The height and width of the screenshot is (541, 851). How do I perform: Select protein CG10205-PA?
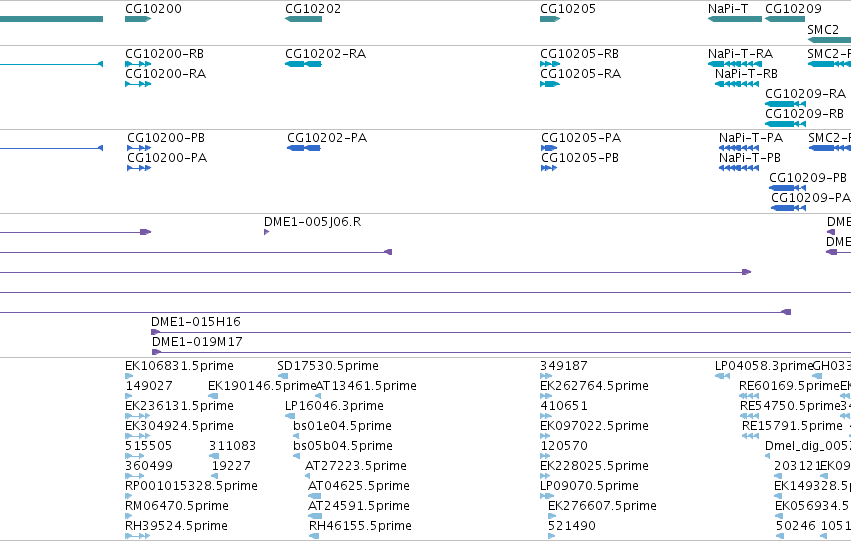[581, 138]
